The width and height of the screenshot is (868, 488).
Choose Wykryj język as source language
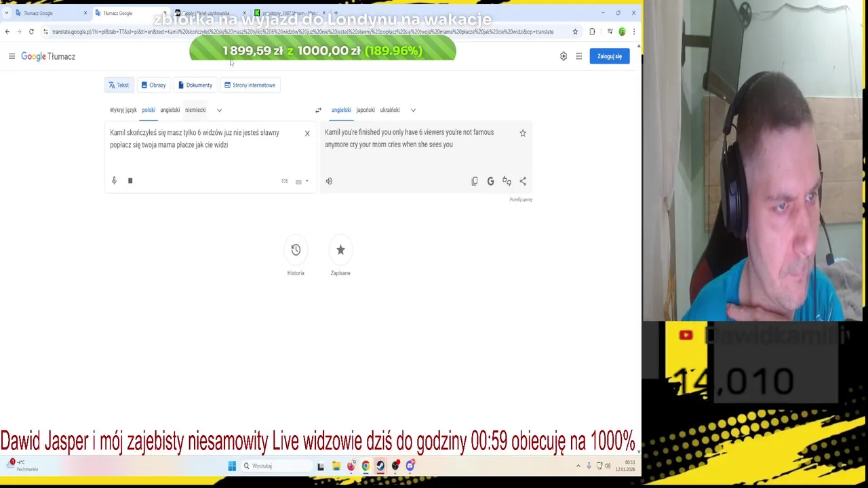pos(123,110)
